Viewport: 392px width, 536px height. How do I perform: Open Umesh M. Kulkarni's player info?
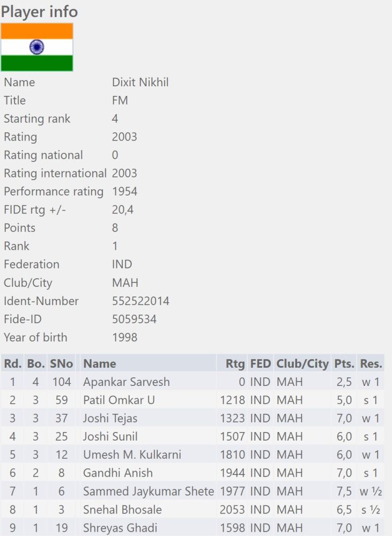coord(132,455)
